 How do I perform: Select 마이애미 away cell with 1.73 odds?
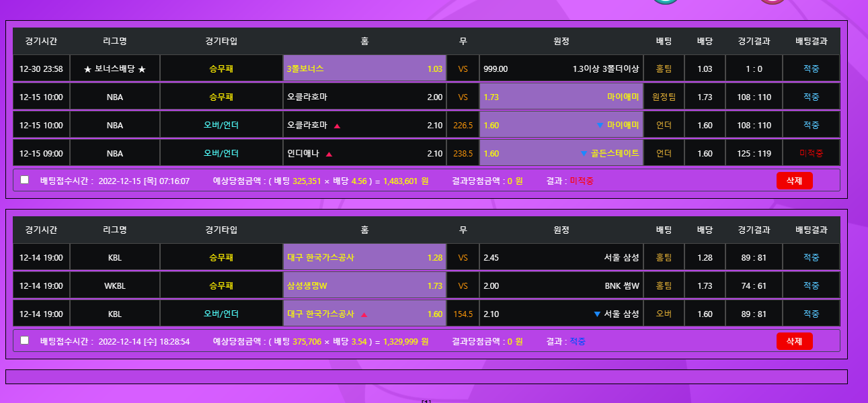(x=561, y=97)
